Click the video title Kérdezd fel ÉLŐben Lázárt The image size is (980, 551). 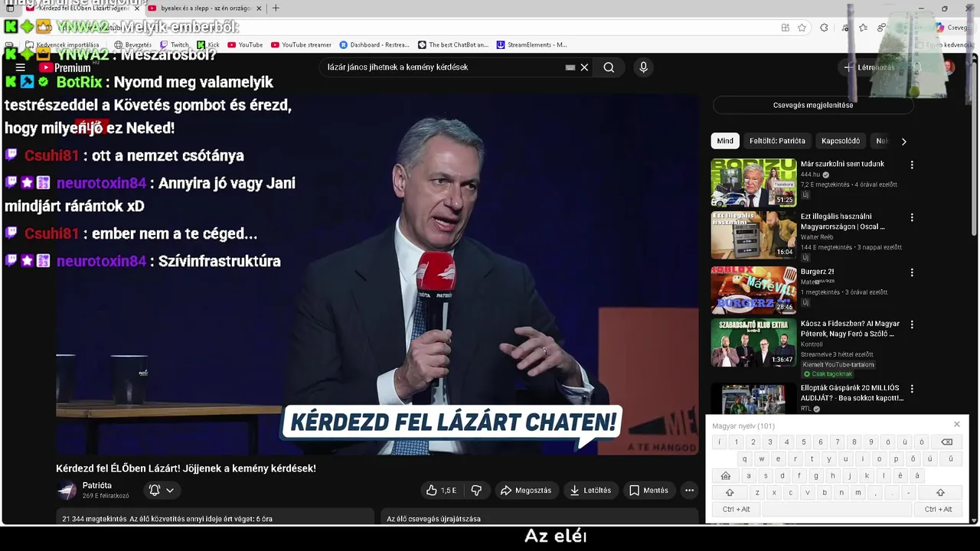coord(186,468)
